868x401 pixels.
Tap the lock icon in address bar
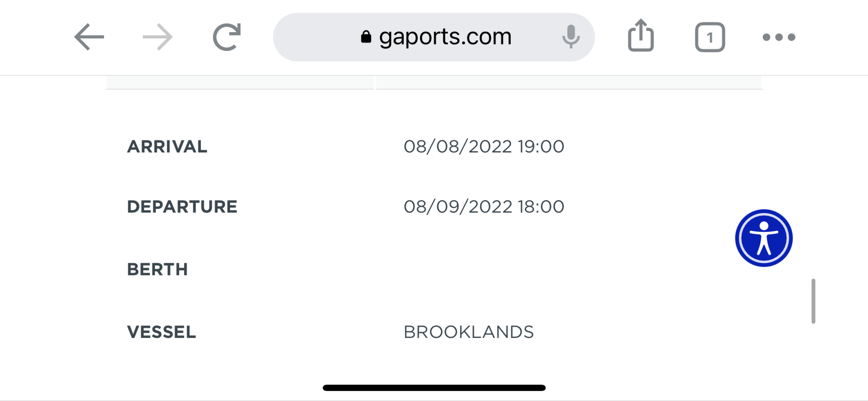click(366, 37)
